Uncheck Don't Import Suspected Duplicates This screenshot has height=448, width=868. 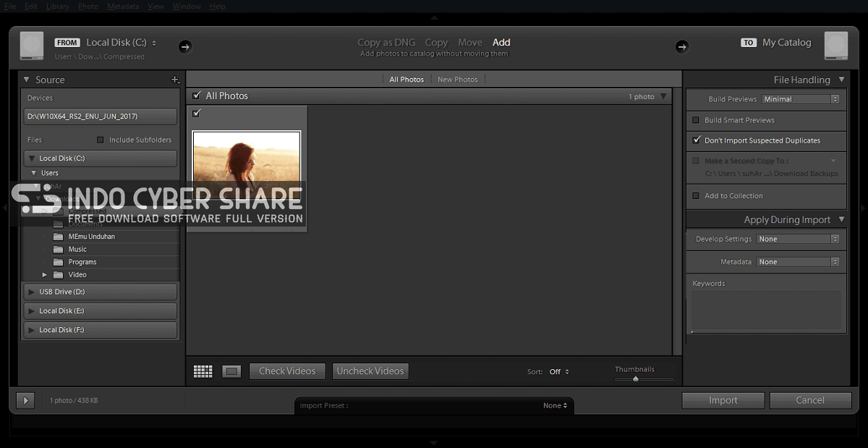coord(696,140)
